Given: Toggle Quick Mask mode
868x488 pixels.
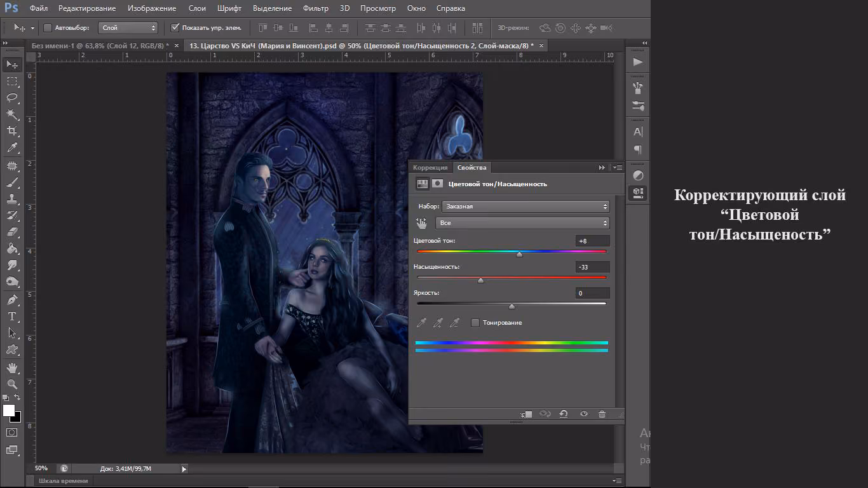Looking at the screenshot, I should coord(12,432).
